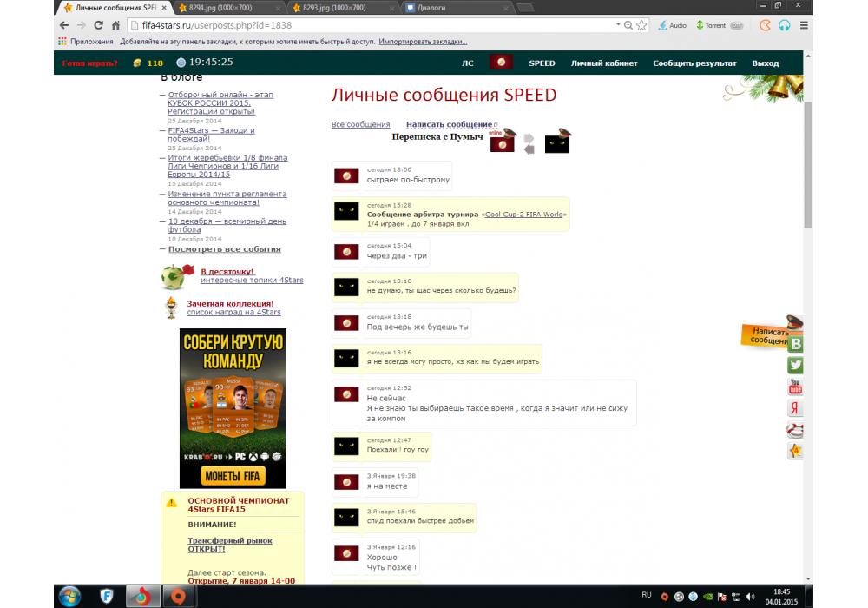Screen dimensions: 868x608
Task: Click the YouTube icon on right sidebar
Action: pos(795,387)
